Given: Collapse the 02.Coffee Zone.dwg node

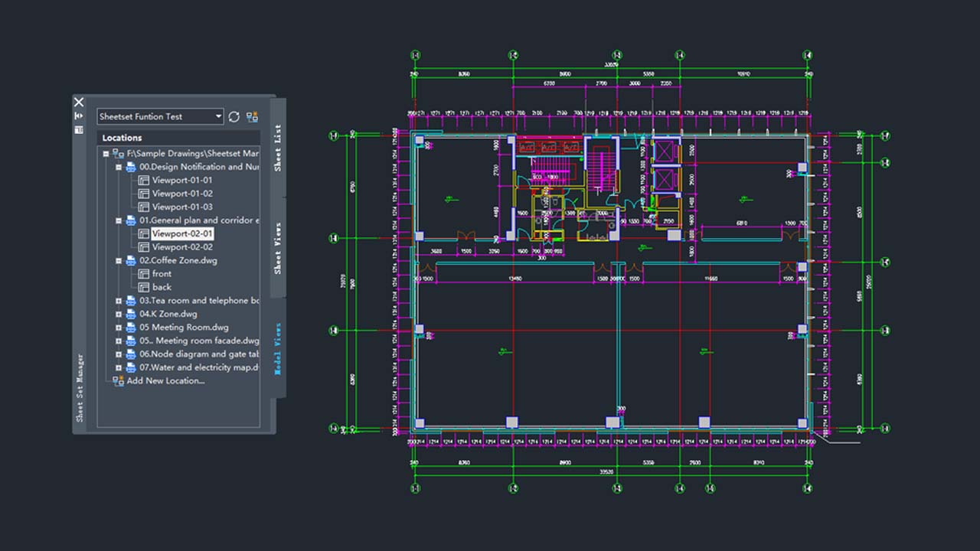Looking at the screenshot, I should coord(119,261).
